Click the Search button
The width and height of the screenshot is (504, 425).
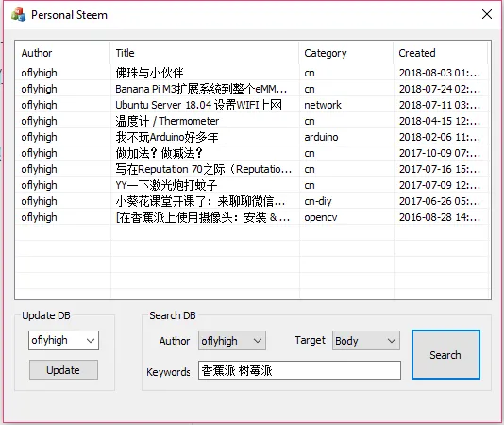pyautogui.click(x=445, y=354)
